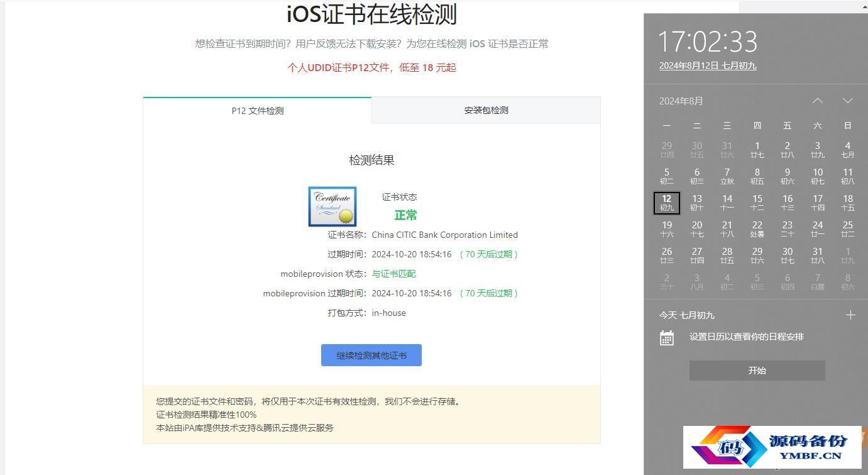Click the 检测结果 heading
The image size is (868, 475).
(371, 160)
